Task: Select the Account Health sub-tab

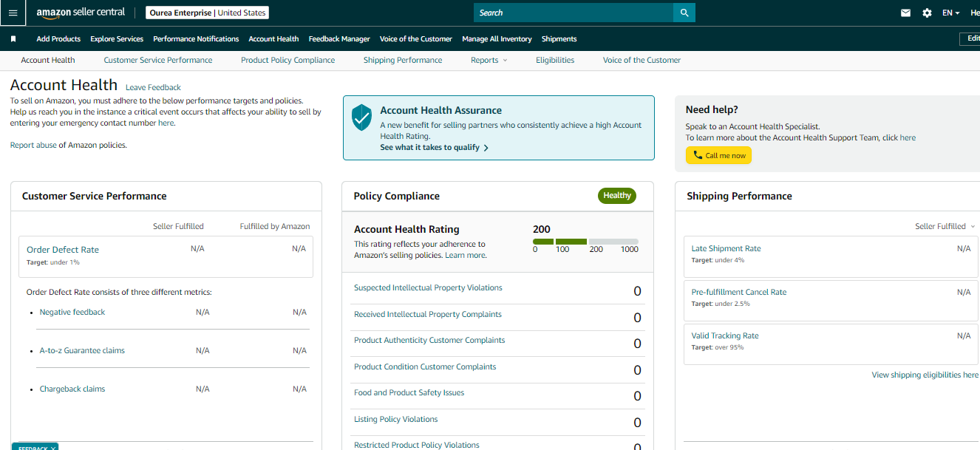Action: (x=48, y=60)
